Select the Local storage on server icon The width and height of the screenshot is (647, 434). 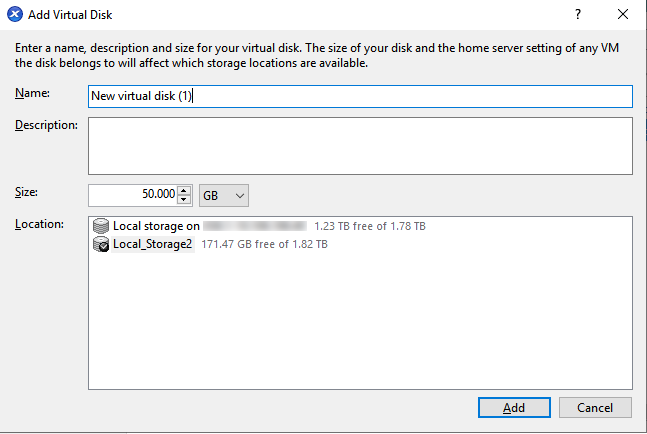click(x=101, y=226)
